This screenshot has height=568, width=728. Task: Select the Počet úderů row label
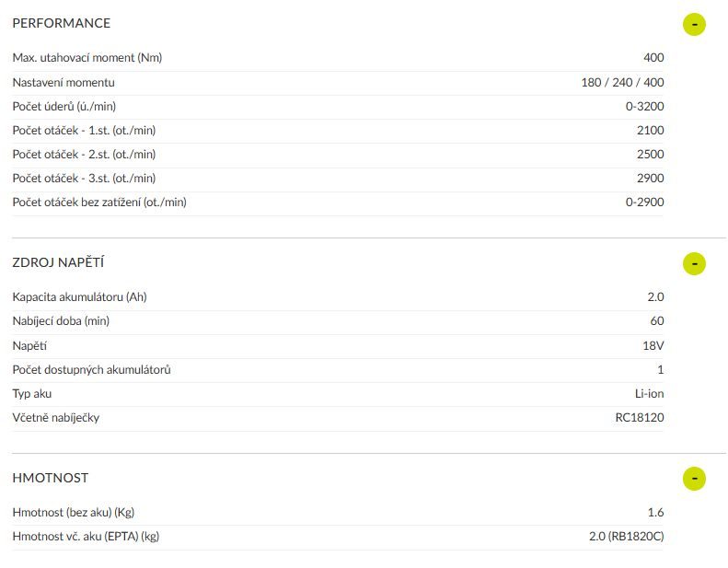point(64,106)
